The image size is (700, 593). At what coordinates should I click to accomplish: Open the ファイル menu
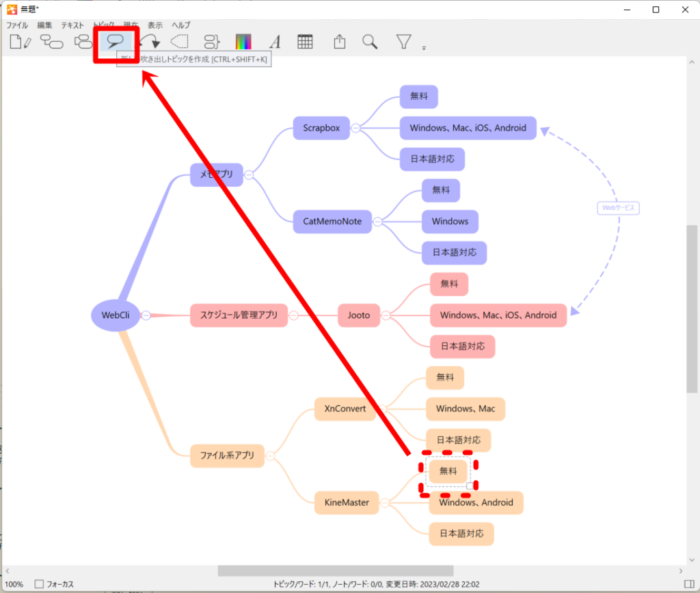point(17,25)
